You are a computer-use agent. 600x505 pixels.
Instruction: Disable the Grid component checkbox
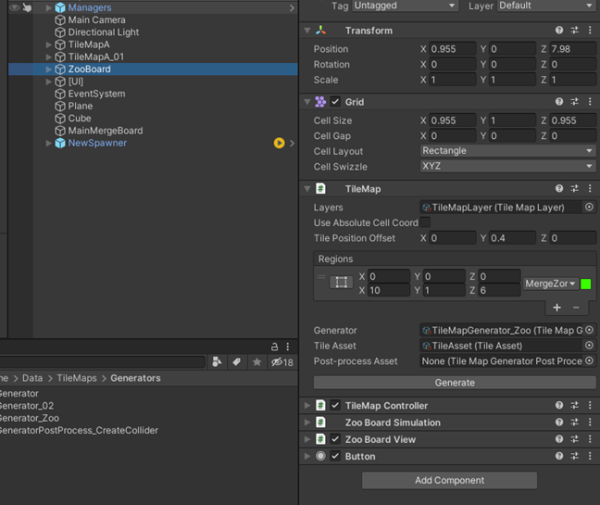click(336, 102)
